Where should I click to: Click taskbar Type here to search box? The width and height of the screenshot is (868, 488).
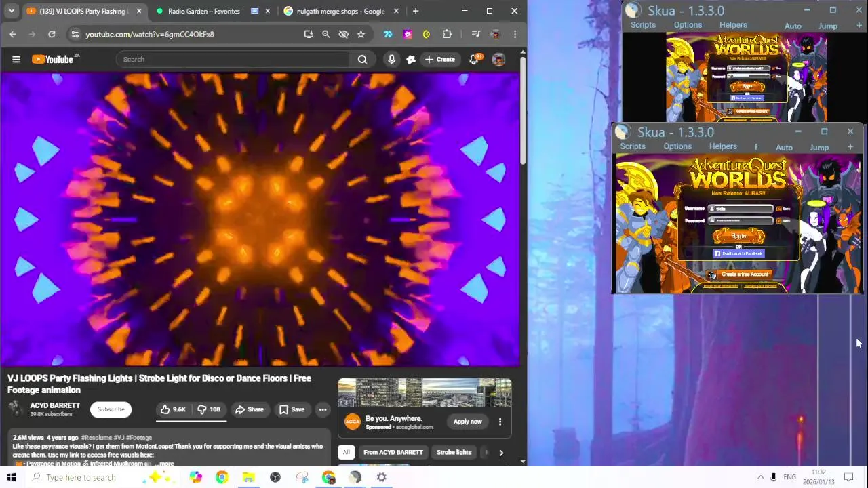pos(102,477)
